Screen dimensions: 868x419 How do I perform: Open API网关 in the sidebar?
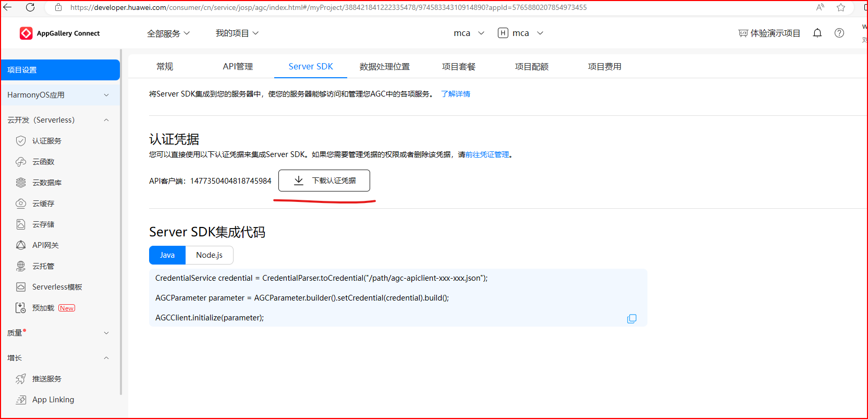[45, 245]
